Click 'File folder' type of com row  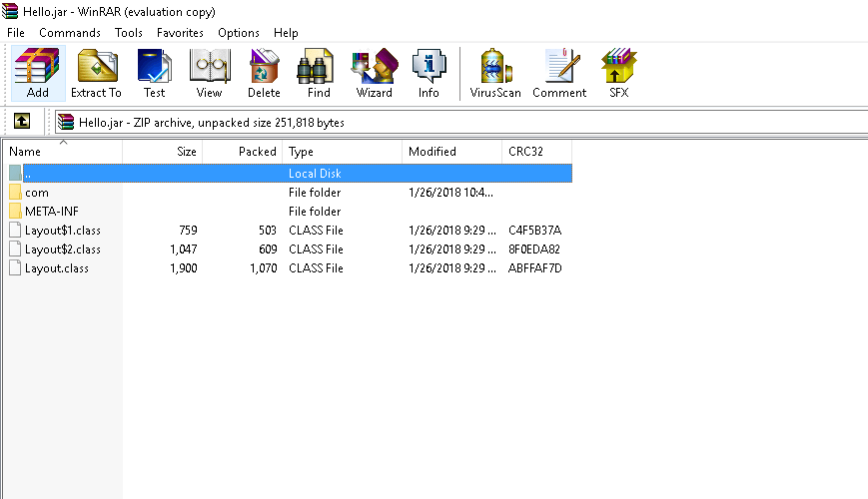315,193
